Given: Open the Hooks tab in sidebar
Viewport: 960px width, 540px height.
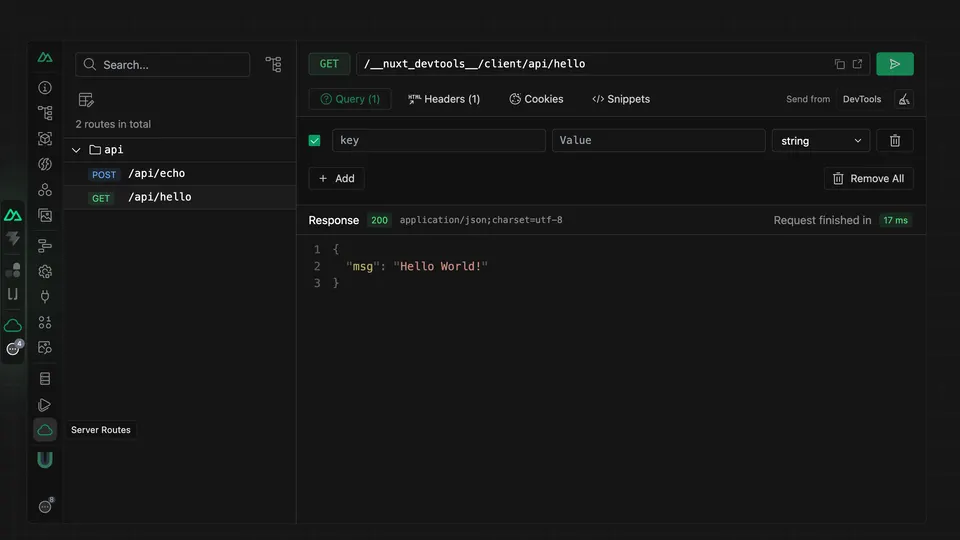Looking at the screenshot, I should [x=45, y=322].
